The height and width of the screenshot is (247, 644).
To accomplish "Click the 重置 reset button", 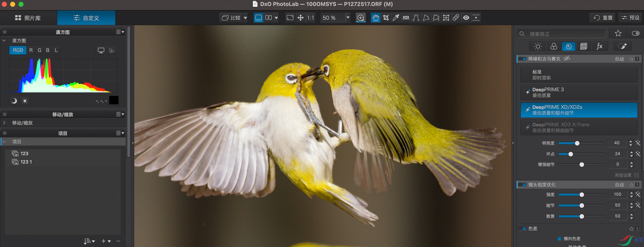I will point(603,18).
